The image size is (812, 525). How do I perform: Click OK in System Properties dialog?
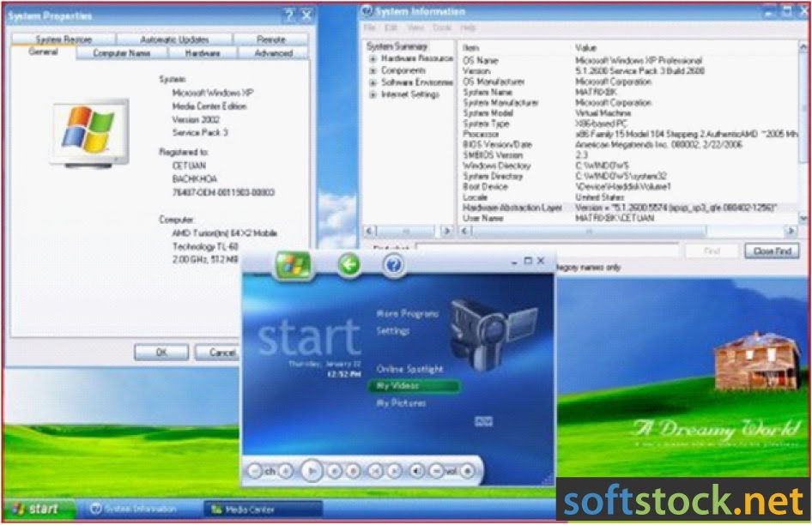click(161, 353)
